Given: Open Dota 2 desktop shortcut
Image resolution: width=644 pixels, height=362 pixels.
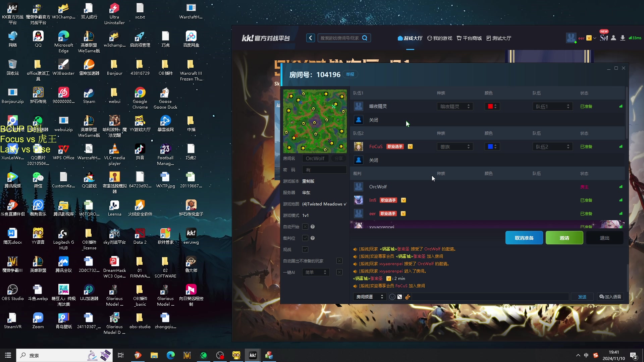Looking at the screenshot, I should [140, 236].
